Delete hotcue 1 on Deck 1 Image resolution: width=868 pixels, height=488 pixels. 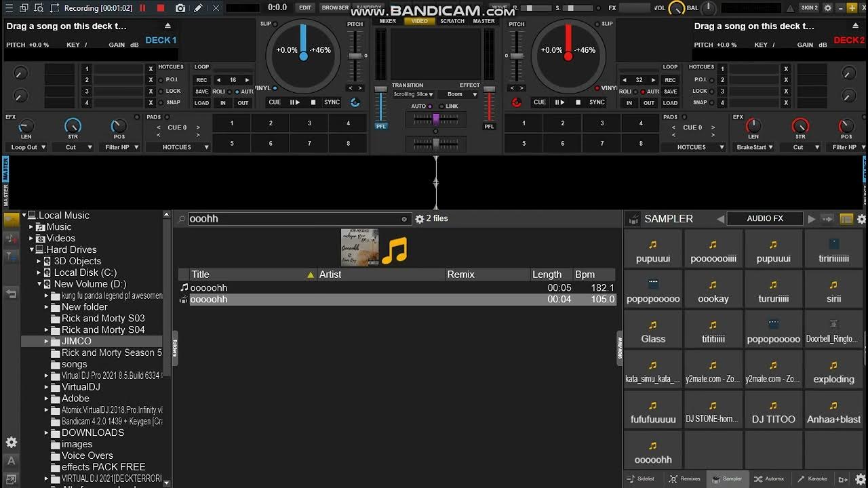[151, 69]
